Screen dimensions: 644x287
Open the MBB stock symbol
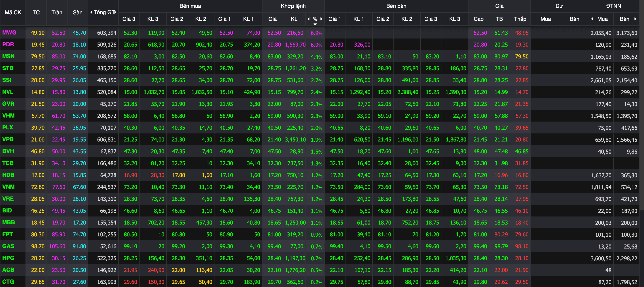pos(8,222)
